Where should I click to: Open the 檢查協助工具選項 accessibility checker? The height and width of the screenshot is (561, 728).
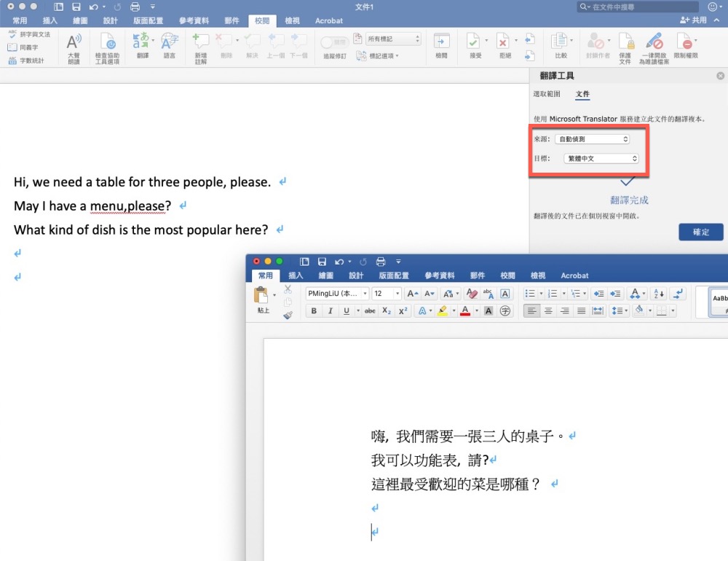click(x=107, y=42)
